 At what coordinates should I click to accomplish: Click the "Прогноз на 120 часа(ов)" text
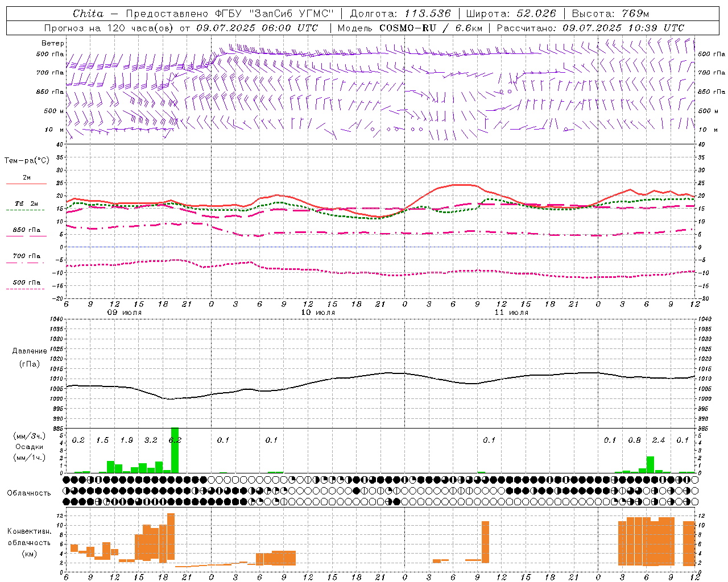coord(109,28)
